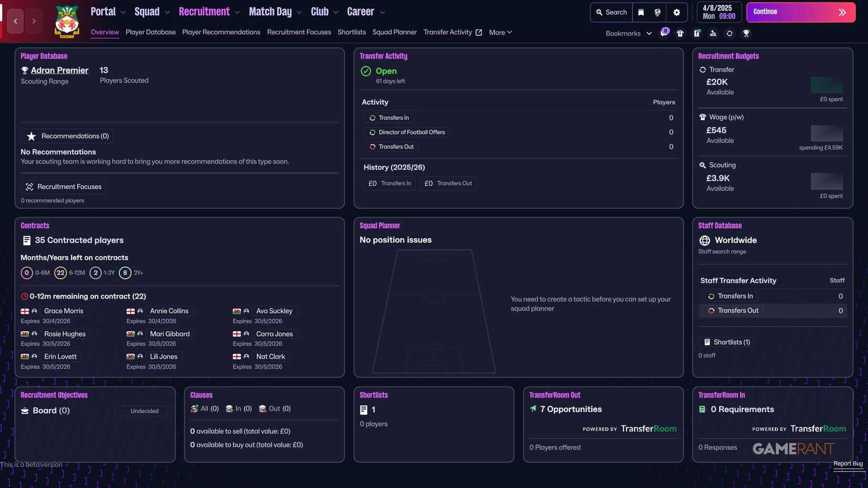Viewport: 868px width, 488px height.
Task: Expand the More submenu dropdown
Action: pos(500,33)
